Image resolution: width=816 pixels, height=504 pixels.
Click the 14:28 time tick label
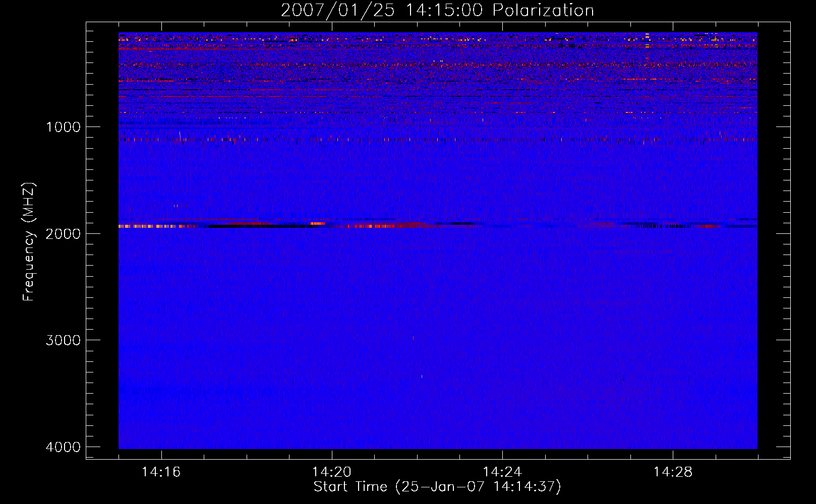[673, 472]
